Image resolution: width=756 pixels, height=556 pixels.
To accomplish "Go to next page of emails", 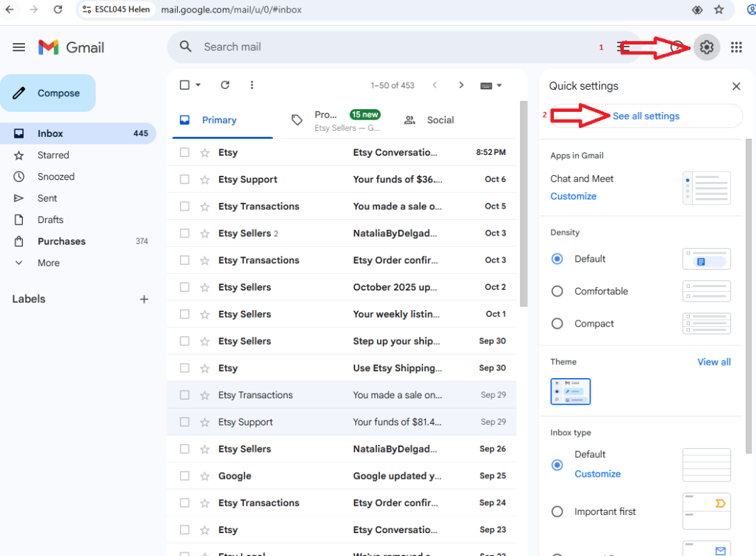I will pyautogui.click(x=461, y=85).
